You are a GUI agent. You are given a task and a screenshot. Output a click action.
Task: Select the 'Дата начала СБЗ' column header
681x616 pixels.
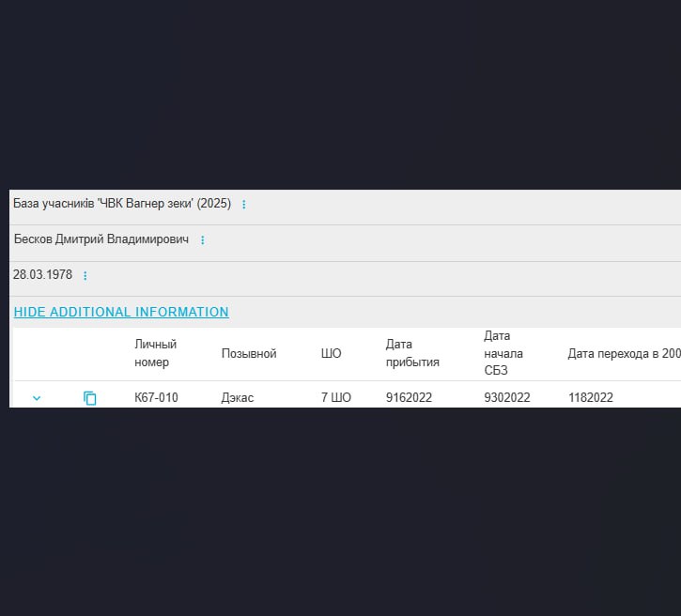(503, 353)
